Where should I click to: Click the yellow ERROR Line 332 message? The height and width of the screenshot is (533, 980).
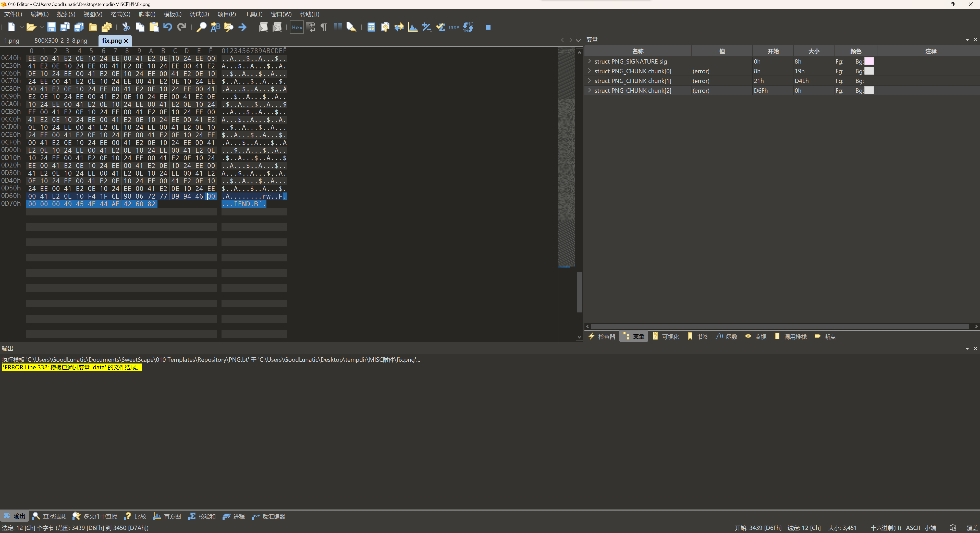[x=71, y=368]
